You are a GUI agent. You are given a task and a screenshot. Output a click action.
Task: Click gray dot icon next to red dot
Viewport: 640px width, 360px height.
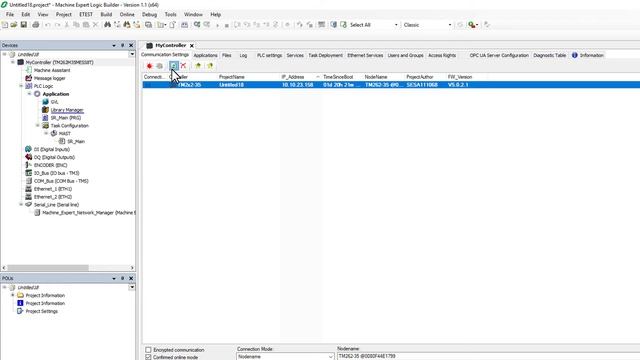pyautogui.click(x=160, y=66)
